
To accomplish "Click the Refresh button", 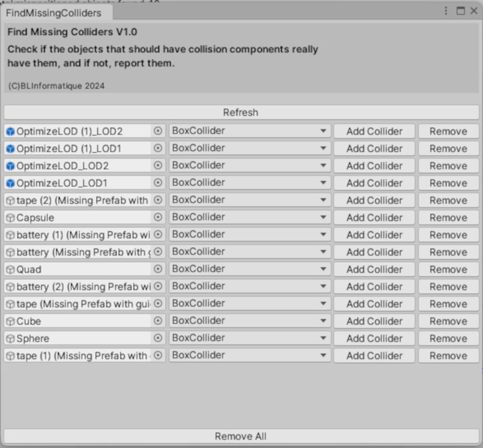I will pos(240,112).
